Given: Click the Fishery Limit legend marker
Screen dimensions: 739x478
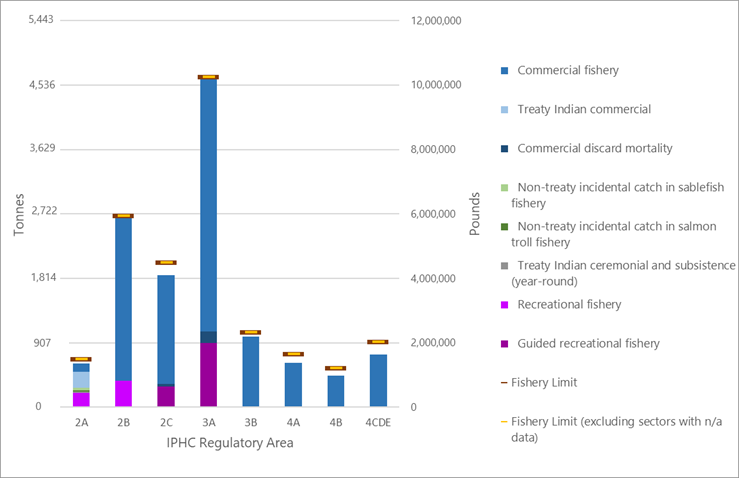Looking at the screenshot, I should tap(505, 383).
